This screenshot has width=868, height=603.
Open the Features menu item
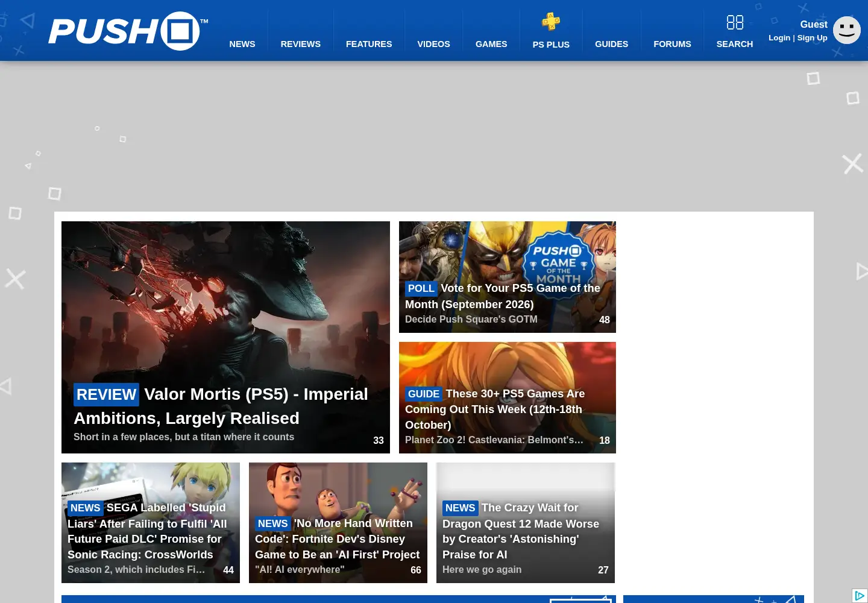tap(369, 44)
